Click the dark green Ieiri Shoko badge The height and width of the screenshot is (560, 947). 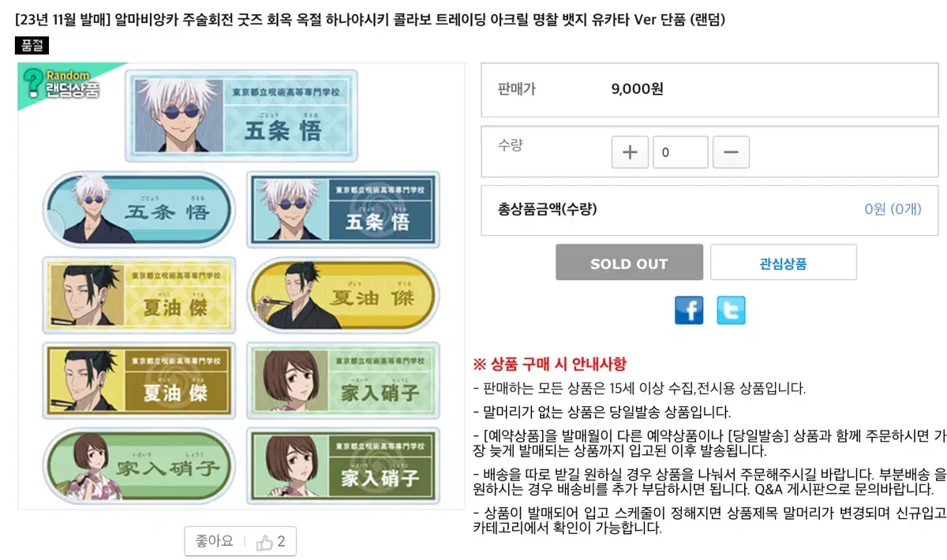tap(343, 466)
